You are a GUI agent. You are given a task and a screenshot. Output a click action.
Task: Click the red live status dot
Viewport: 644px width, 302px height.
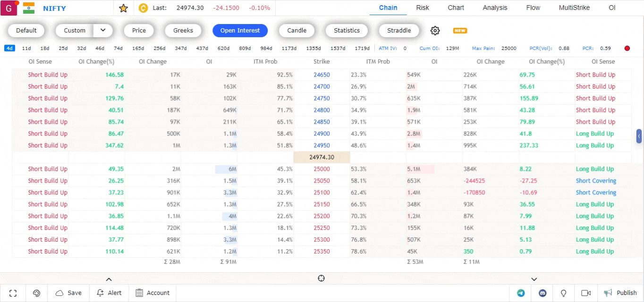(627, 49)
